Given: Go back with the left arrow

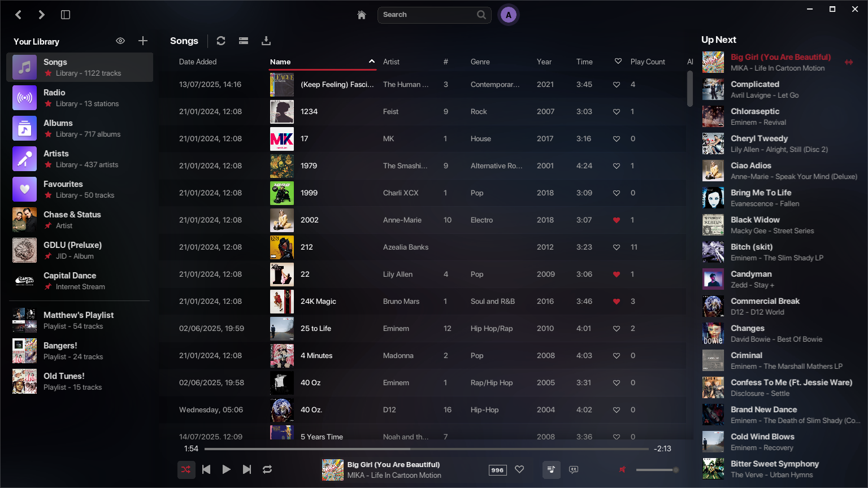Looking at the screenshot, I should pos(19,15).
